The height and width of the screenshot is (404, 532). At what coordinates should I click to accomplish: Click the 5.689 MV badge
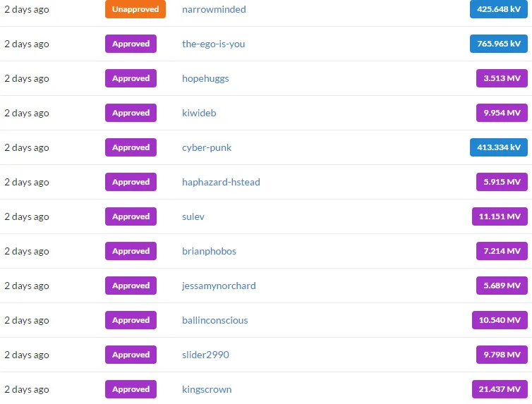click(x=502, y=286)
